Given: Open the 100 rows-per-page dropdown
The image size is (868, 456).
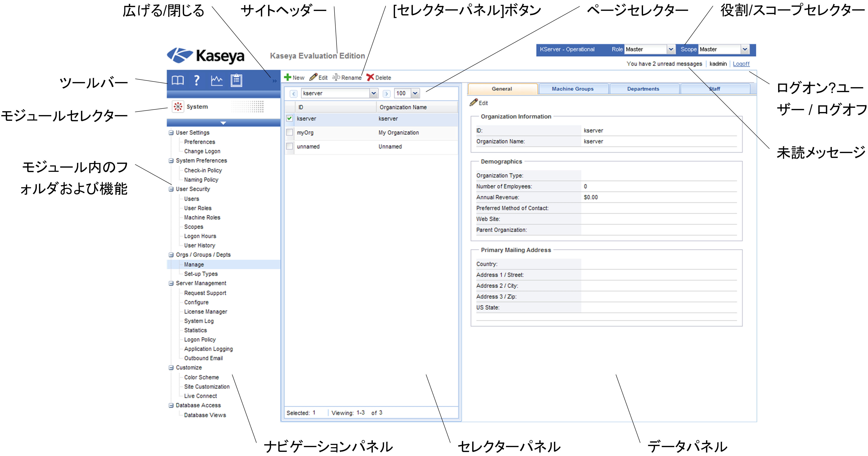Looking at the screenshot, I should (x=415, y=93).
